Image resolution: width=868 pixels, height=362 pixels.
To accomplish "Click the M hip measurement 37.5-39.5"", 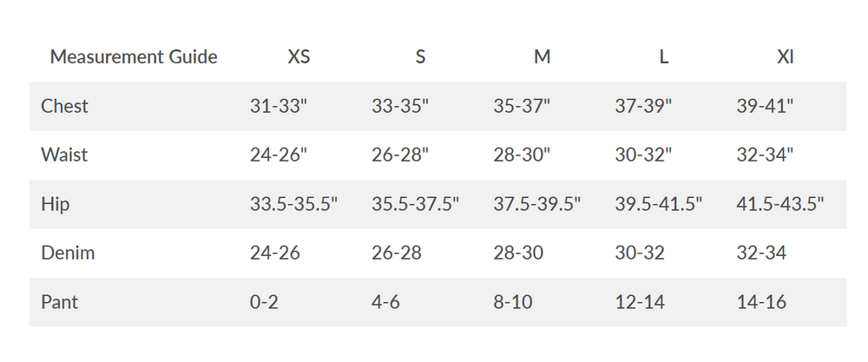I will coord(536,205).
